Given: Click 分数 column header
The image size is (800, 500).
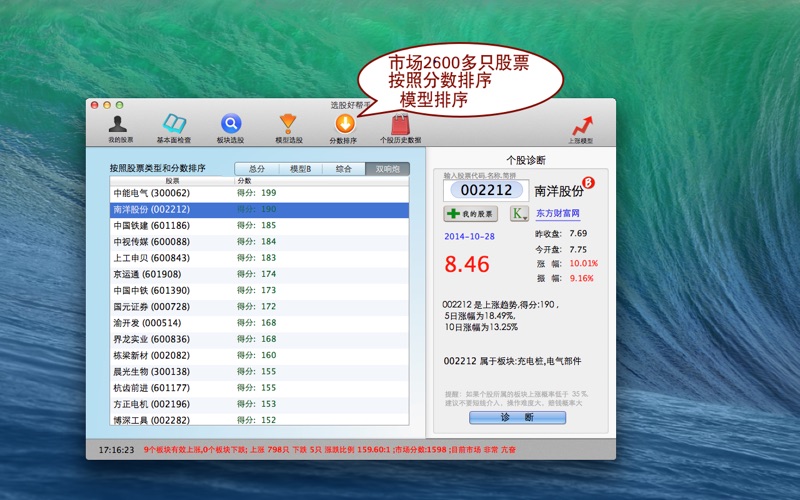Looking at the screenshot, I should (x=246, y=181).
